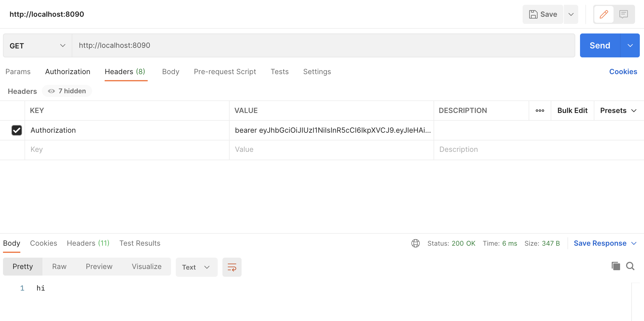Viewport: 644px width, 321px height.
Task: Switch to the Tests tab
Action: [280, 72]
